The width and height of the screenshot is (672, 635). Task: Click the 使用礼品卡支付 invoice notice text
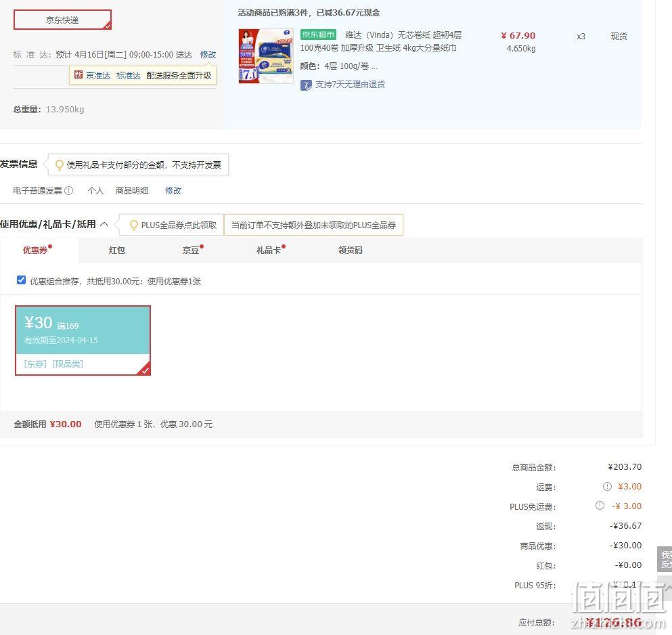(143, 165)
